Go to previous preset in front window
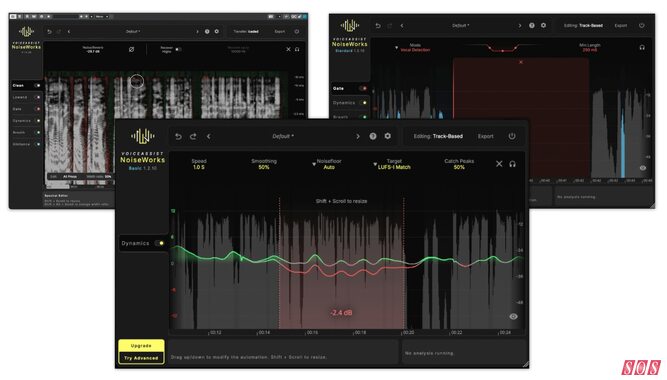The image size is (667, 380). tap(208, 137)
